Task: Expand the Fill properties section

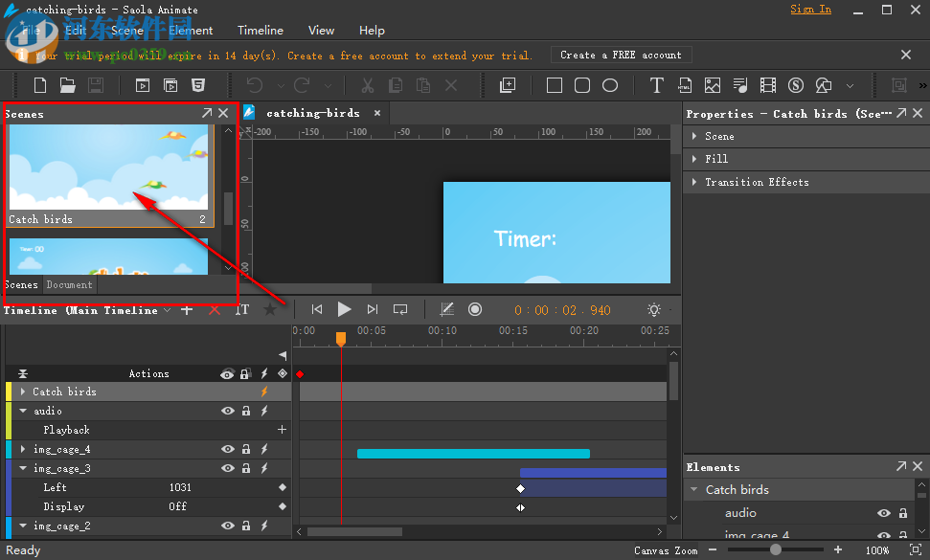Action: click(694, 159)
